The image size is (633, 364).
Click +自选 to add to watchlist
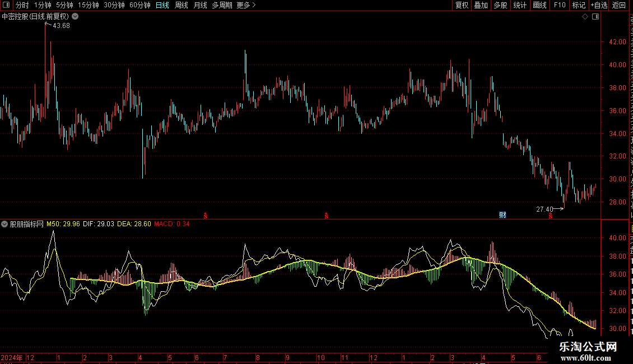pyautogui.click(x=599, y=5)
